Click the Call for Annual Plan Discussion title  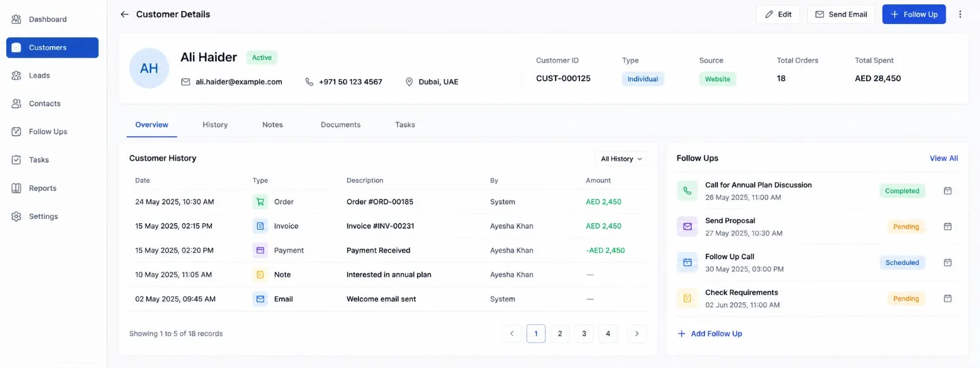(x=758, y=185)
